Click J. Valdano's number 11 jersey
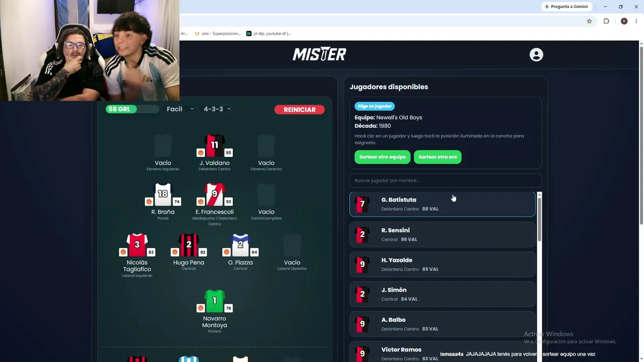 point(214,146)
